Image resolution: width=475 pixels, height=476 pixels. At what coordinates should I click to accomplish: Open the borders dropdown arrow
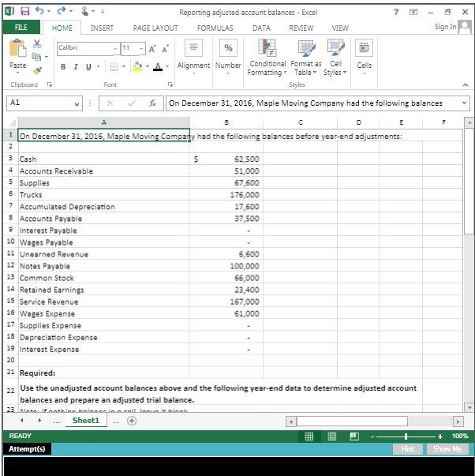pos(124,66)
